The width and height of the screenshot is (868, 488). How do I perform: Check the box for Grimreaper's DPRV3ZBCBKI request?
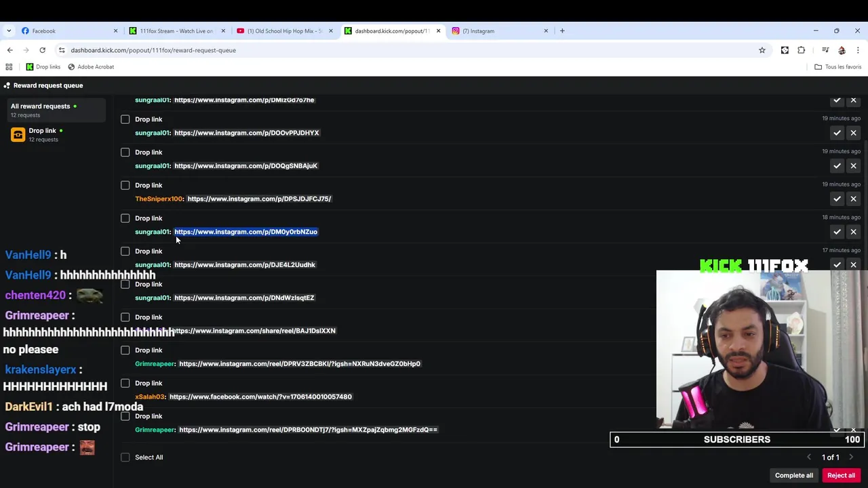(x=125, y=350)
